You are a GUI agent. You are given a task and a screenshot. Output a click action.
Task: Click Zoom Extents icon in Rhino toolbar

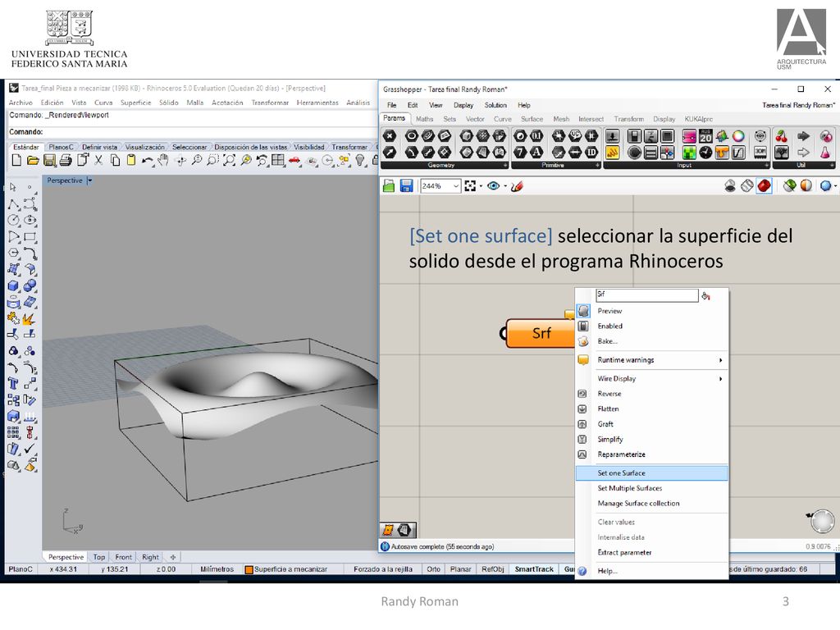pyautogui.click(x=230, y=160)
